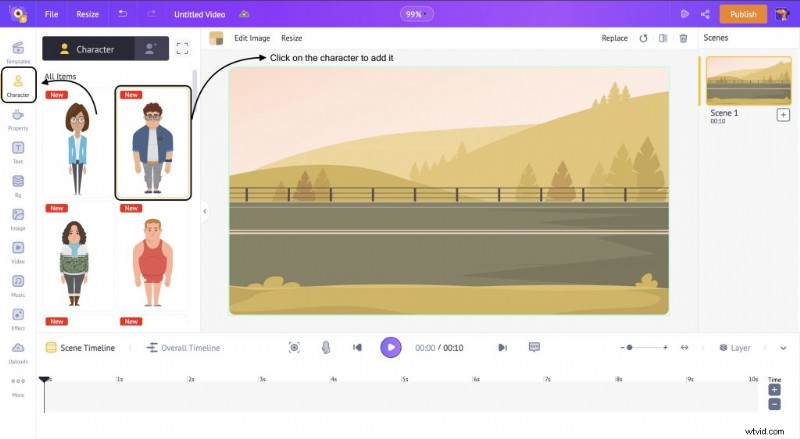Click the camera focus icon in timeline
The height and width of the screenshot is (439, 800).
click(294, 348)
